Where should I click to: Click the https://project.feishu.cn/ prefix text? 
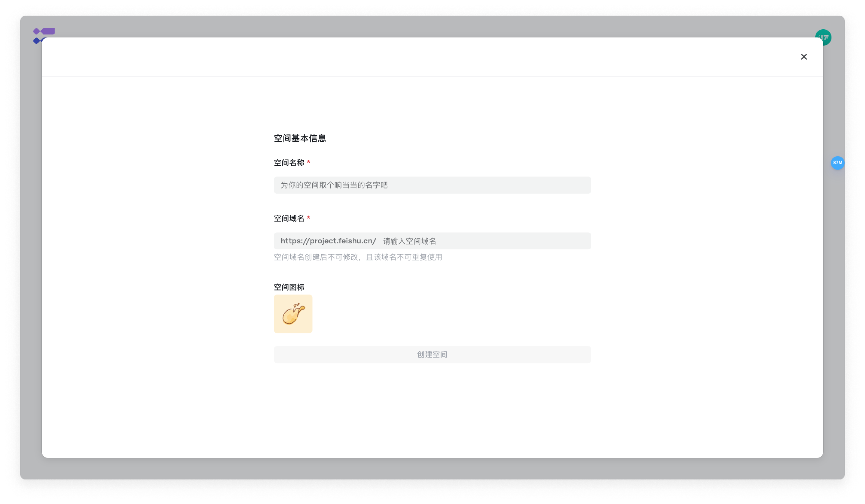pyautogui.click(x=328, y=241)
